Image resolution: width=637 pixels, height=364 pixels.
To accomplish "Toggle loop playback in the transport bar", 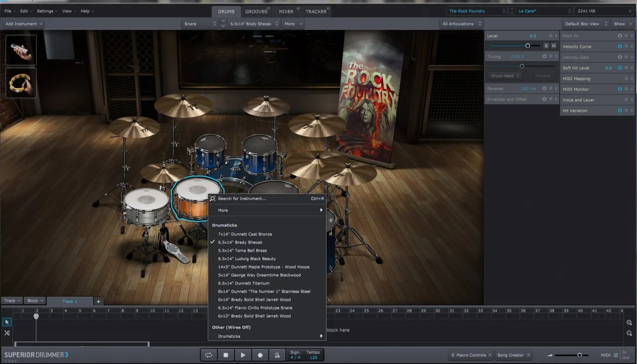I will pyautogui.click(x=209, y=355).
